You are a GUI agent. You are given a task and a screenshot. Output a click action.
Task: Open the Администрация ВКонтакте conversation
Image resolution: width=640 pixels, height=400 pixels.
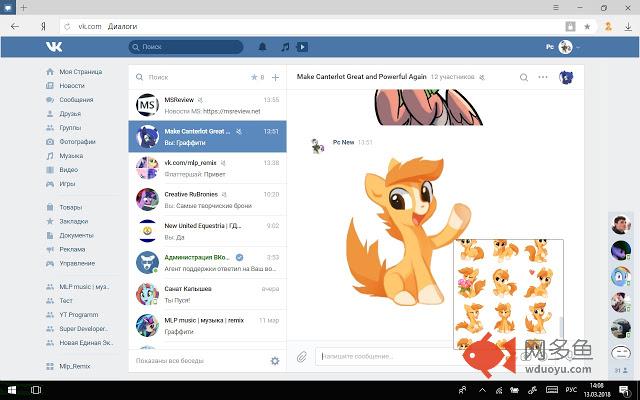pyautogui.click(x=207, y=262)
